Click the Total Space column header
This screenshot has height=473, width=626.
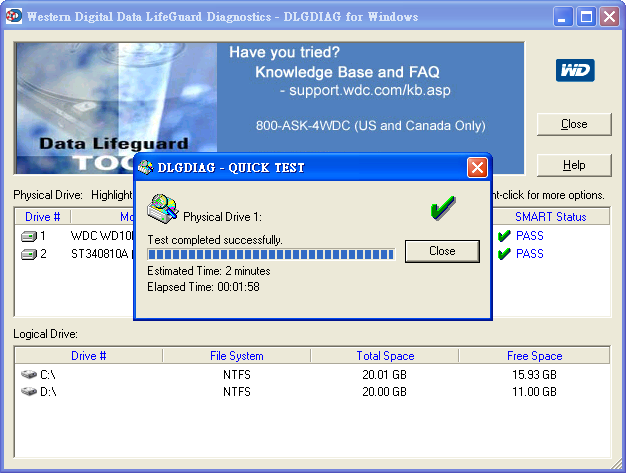385,356
